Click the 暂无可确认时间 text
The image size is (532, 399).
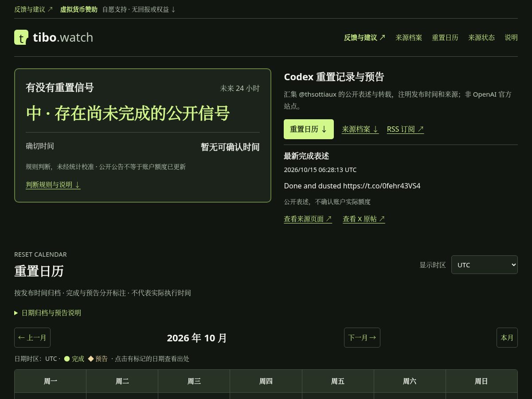click(230, 147)
